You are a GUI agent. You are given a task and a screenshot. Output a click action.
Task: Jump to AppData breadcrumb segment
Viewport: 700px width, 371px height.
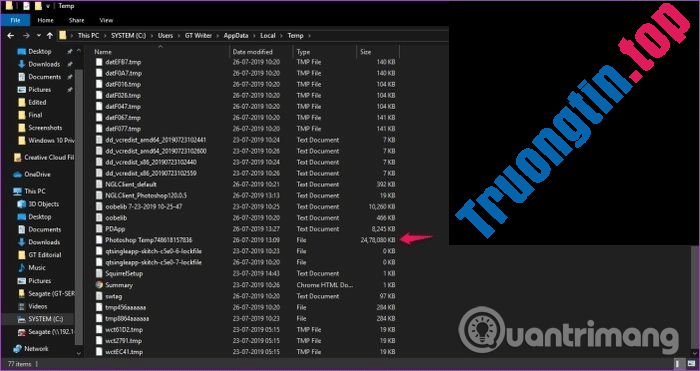[236, 36]
